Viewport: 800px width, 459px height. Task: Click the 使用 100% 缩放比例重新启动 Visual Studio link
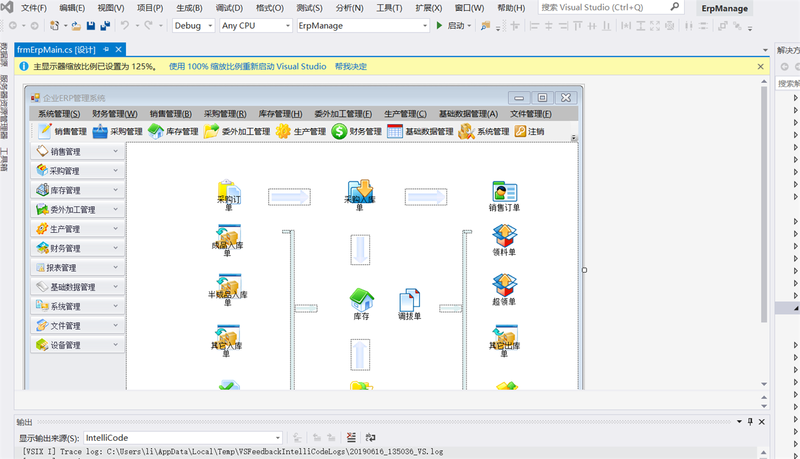tap(247, 66)
